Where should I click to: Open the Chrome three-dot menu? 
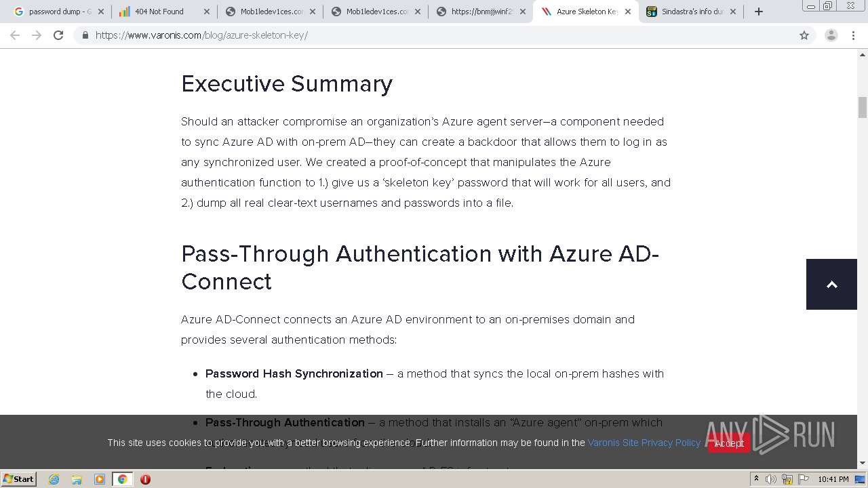(x=854, y=35)
